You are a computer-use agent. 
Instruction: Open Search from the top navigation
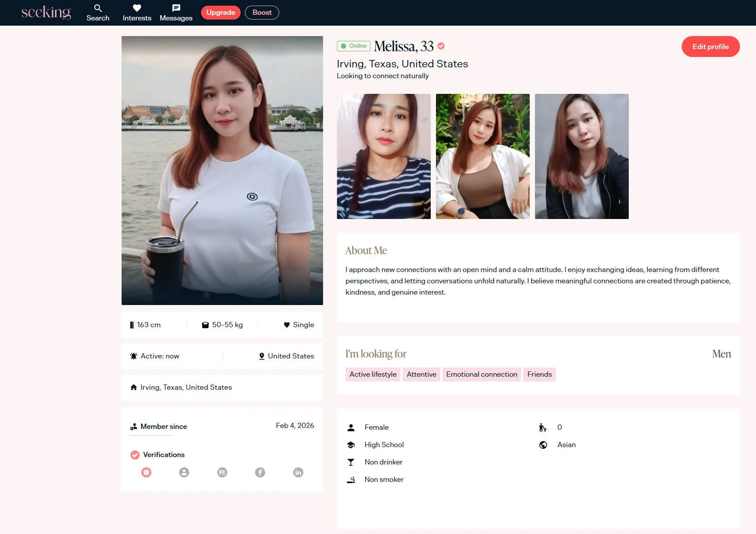click(98, 13)
